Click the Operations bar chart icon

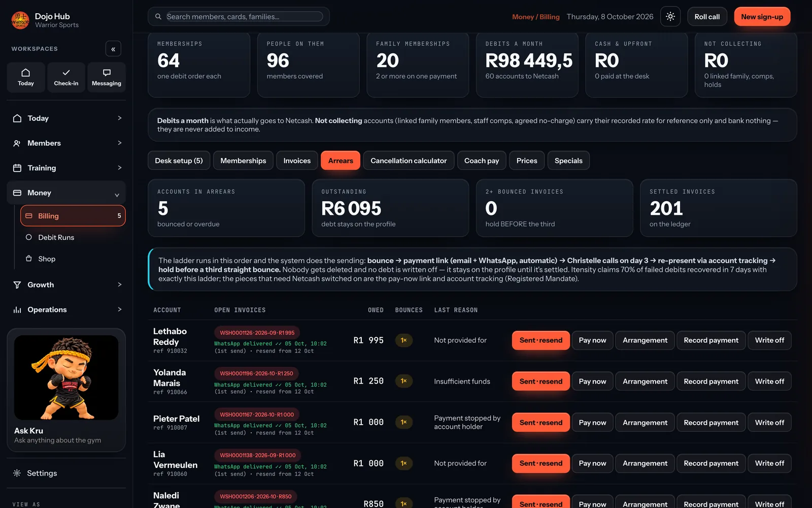coord(17,310)
